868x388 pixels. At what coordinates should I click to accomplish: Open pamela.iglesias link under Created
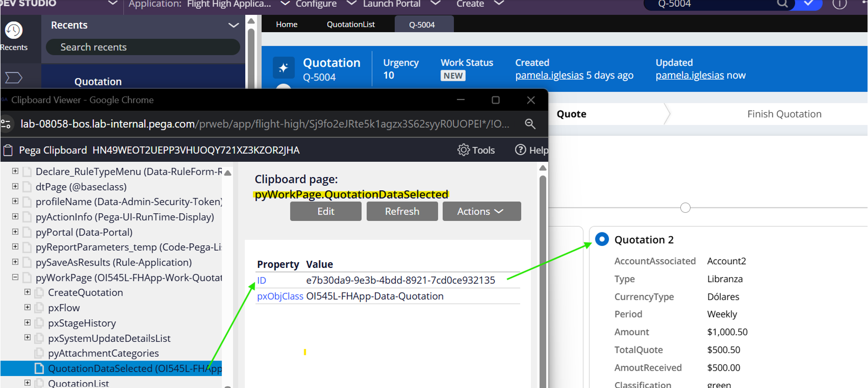(549, 75)
